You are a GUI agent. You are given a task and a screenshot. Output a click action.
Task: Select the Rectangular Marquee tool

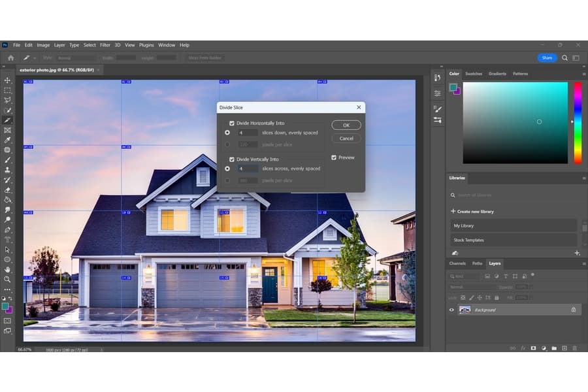point(7,90)
